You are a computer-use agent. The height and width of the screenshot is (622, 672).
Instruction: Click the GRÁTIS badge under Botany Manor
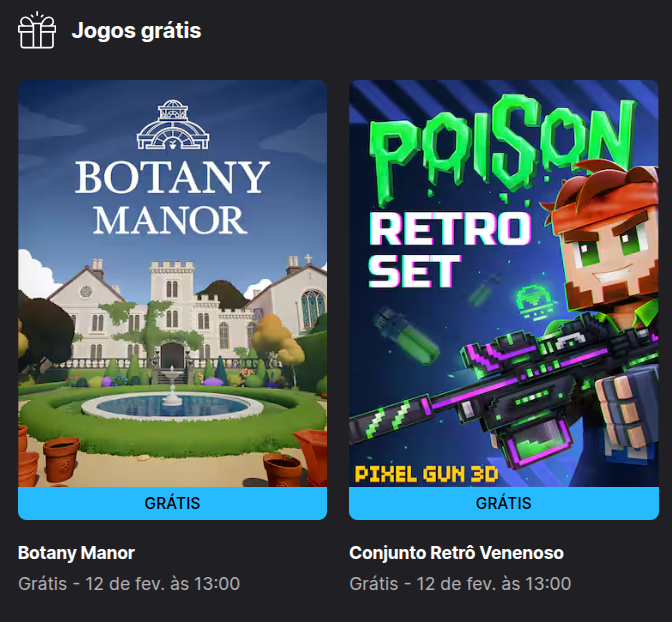(172, 503)
